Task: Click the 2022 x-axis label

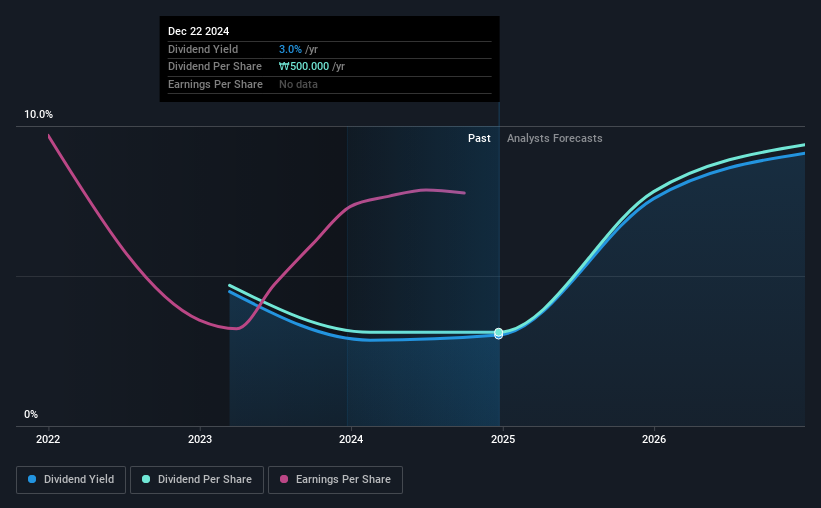Action: [x=48, y=439]
